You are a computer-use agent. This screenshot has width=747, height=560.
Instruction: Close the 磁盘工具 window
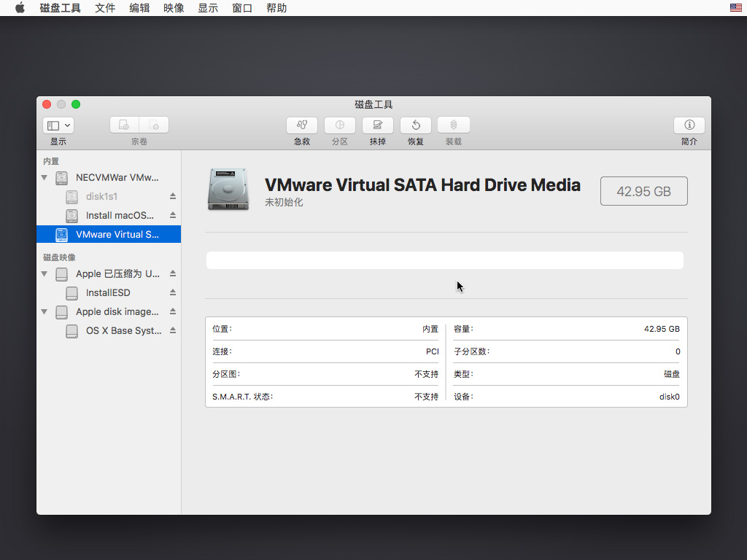coord(47,104)
